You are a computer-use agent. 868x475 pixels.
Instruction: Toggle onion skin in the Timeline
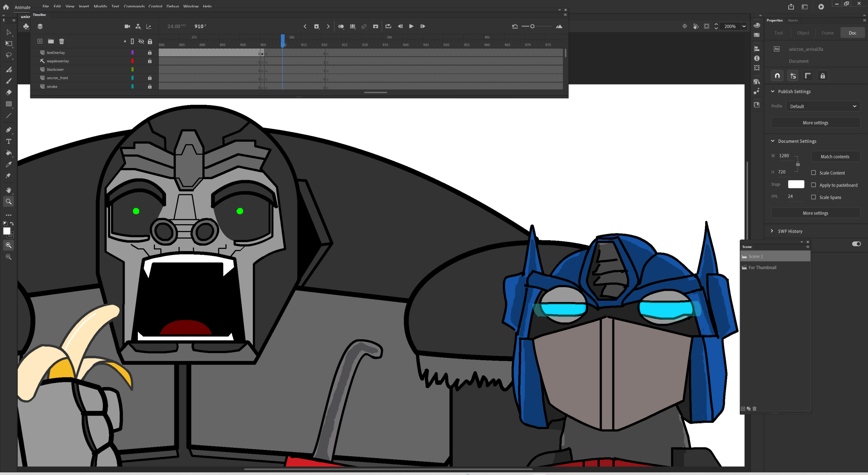[x=341, y=26]
